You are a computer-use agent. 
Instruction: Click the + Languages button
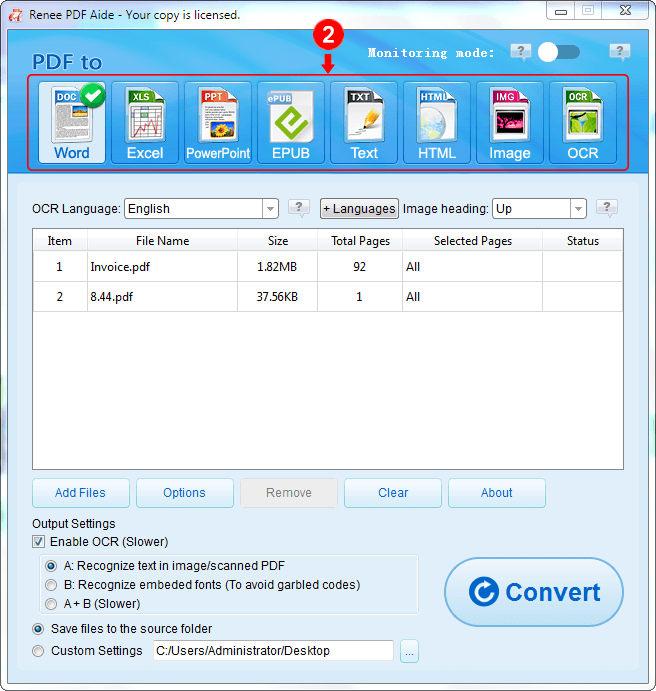click(x=359, y=209)
